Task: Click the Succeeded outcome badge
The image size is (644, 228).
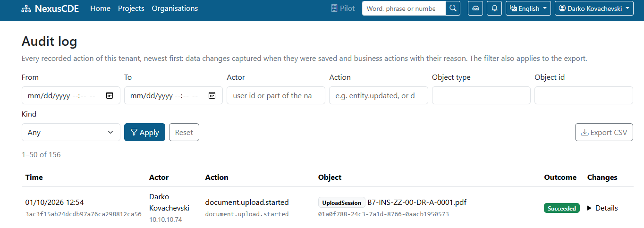Action: click(x=562, y=208)
